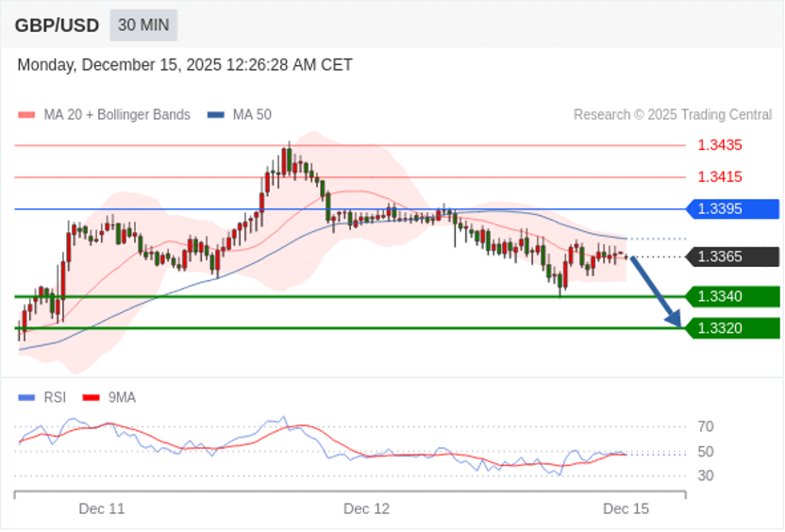The height and width of the screenshot is (532, 785).
Task: Toggle the MA 50 legend label
Action: 251,115
